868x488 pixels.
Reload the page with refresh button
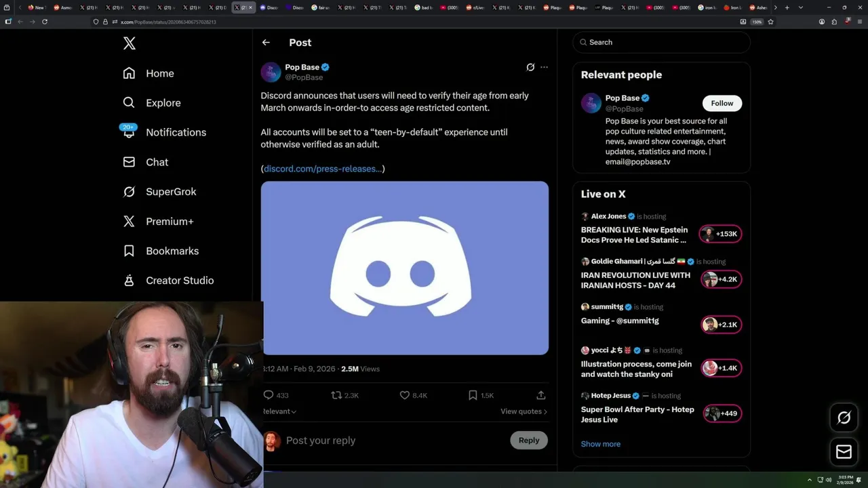point(45,22)
